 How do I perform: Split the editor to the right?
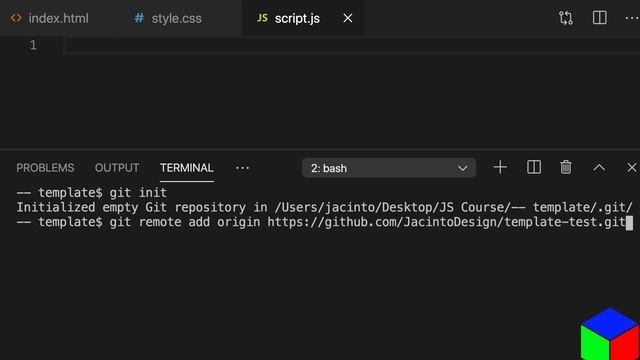click(600, 18)
